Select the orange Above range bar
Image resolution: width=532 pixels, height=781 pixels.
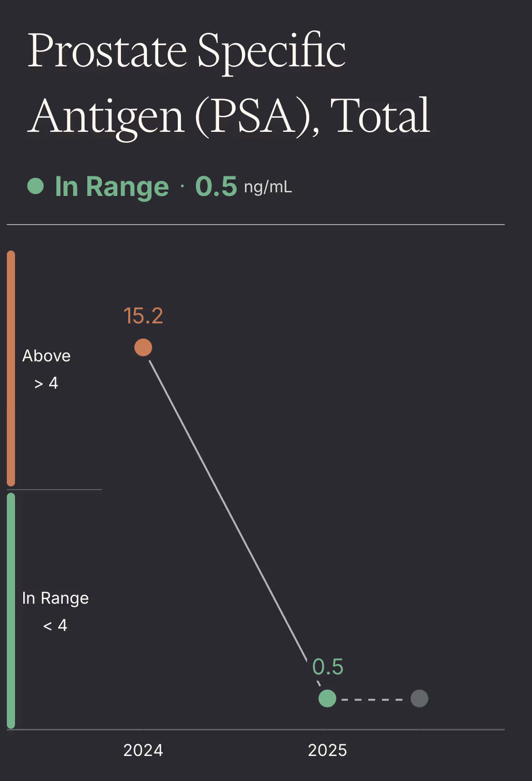(x=11, y=368)
